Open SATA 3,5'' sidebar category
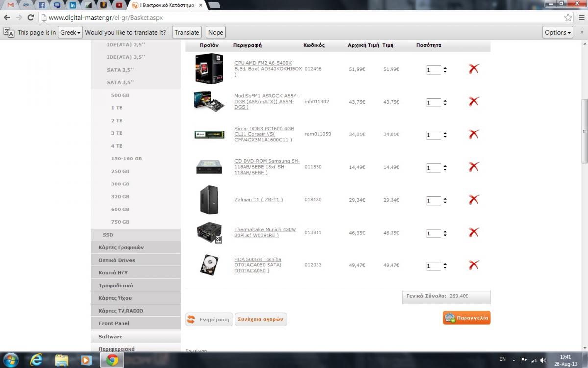The width and height of the screenshot is (588, 368). [120, 82]
